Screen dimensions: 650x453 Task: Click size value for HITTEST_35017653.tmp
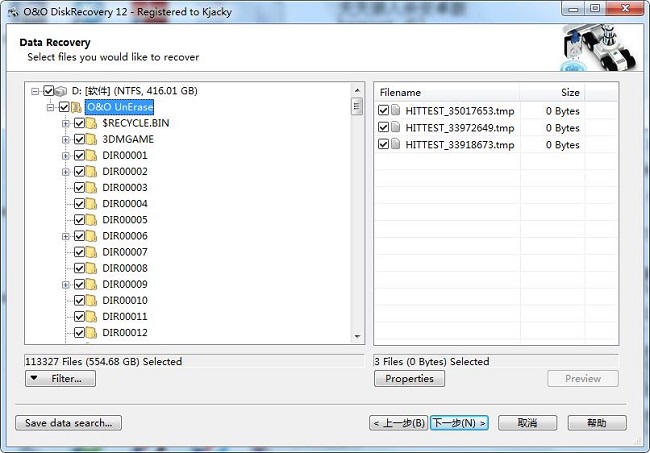tap(563, 111)
